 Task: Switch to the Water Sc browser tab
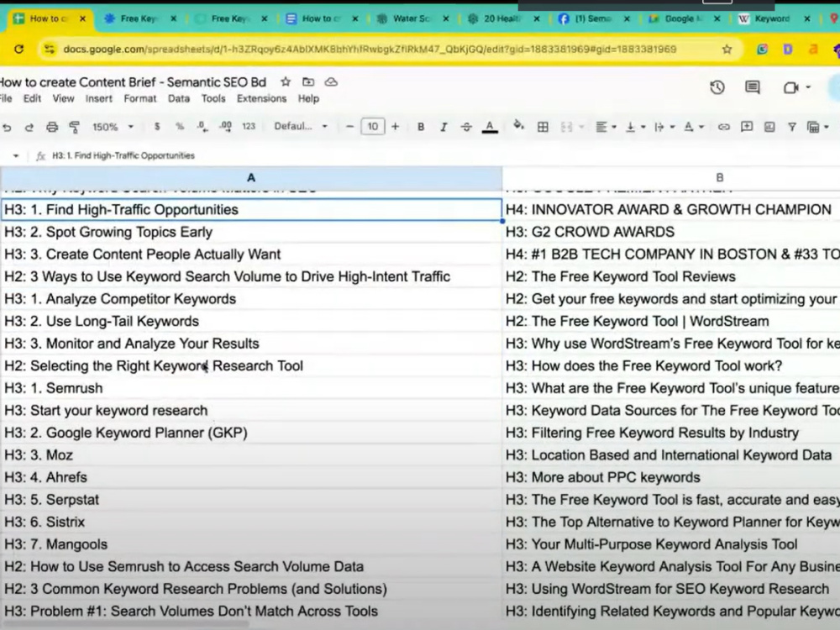(x=411, y=18)
